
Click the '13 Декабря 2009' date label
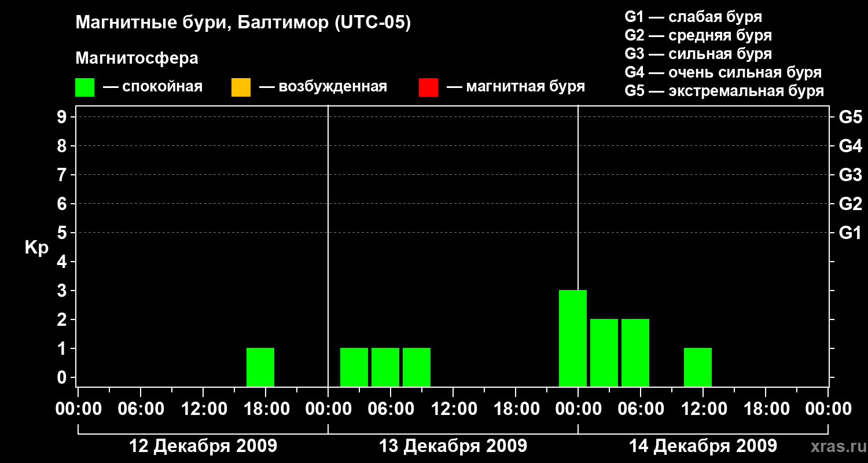coord(453,446)
